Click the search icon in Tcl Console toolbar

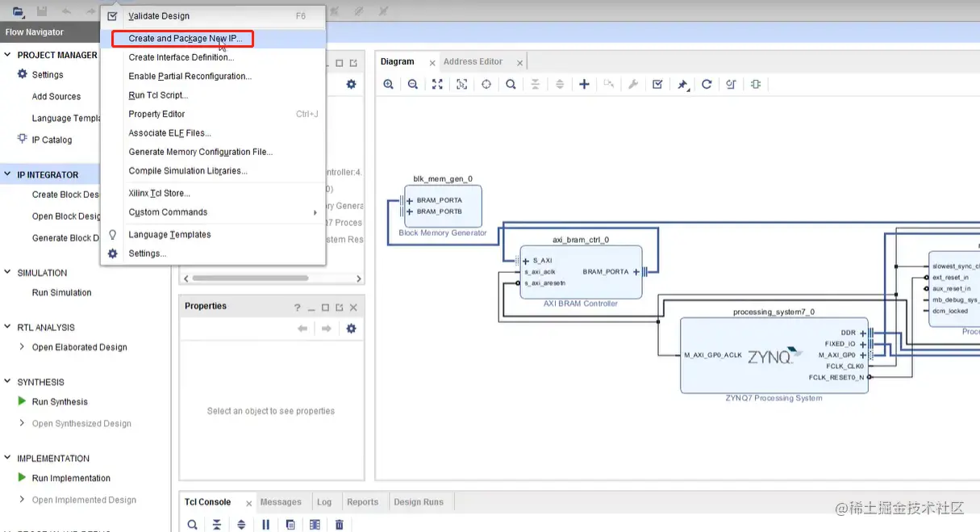tap(193, 525)
